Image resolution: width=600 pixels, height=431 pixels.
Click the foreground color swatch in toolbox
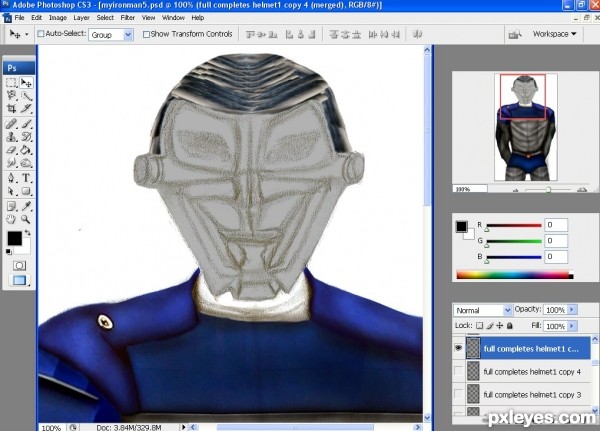tap(14, 238)
